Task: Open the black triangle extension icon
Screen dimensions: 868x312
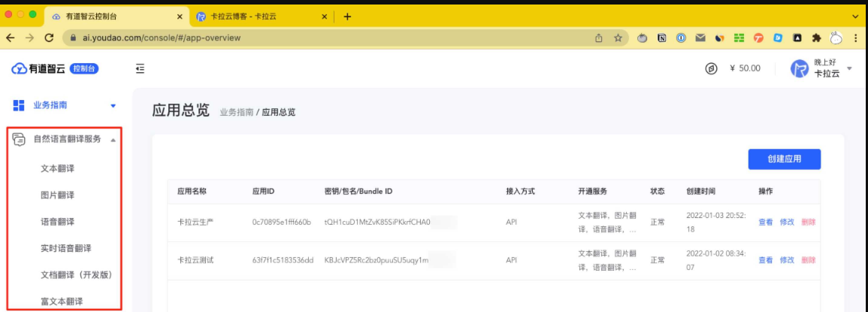Action: [797, 39]
